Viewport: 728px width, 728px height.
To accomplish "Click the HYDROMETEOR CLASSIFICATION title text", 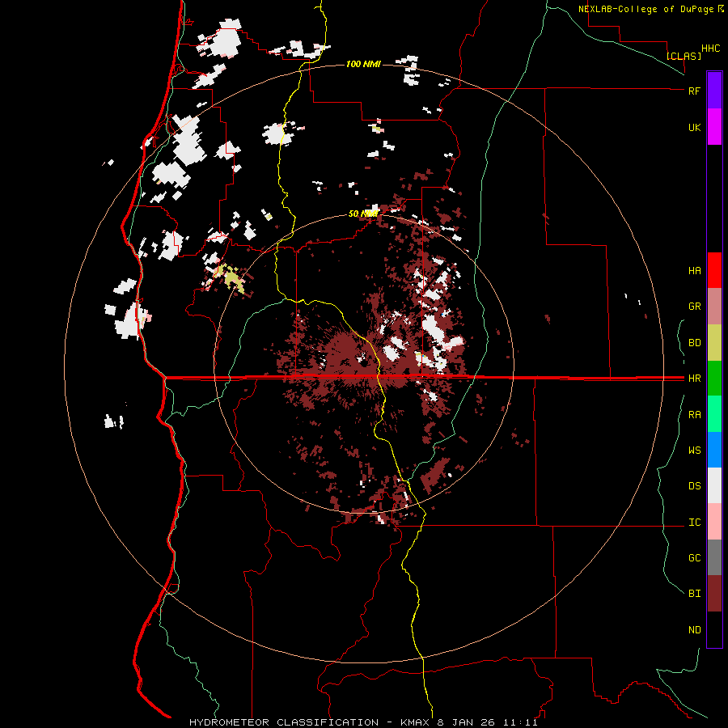I will pos(284,722).
